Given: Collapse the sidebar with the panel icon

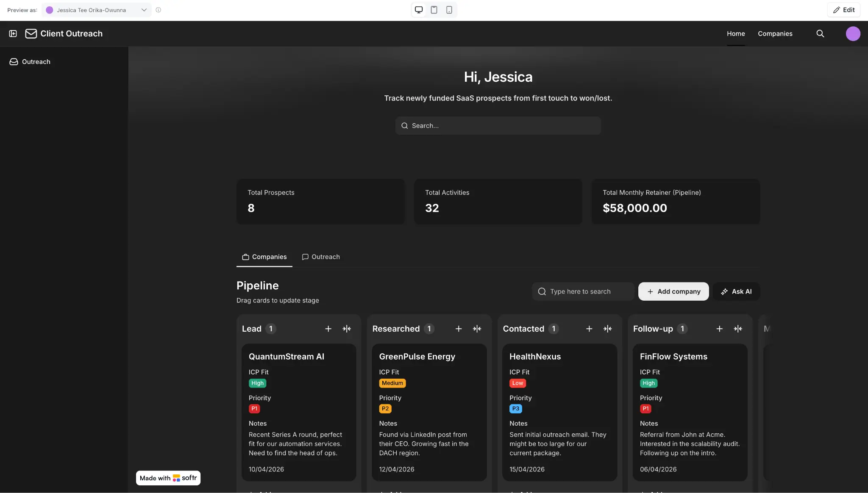Looking at the screenshot, I should 13,33.
